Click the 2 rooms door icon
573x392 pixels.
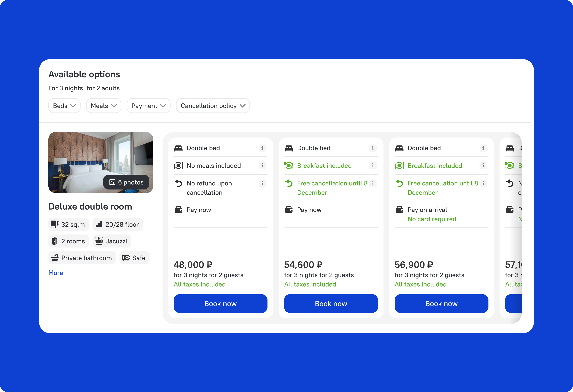[x=55, y=241]
